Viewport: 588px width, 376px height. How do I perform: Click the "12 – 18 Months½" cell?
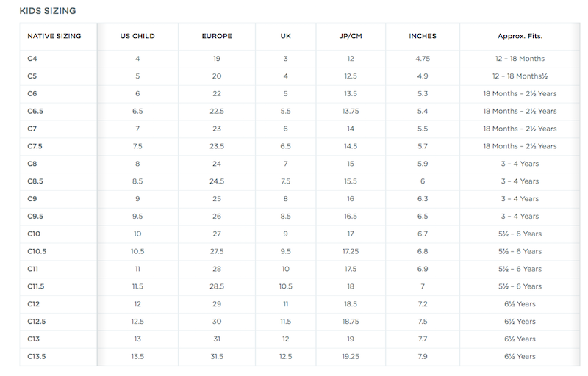(520, 76)
